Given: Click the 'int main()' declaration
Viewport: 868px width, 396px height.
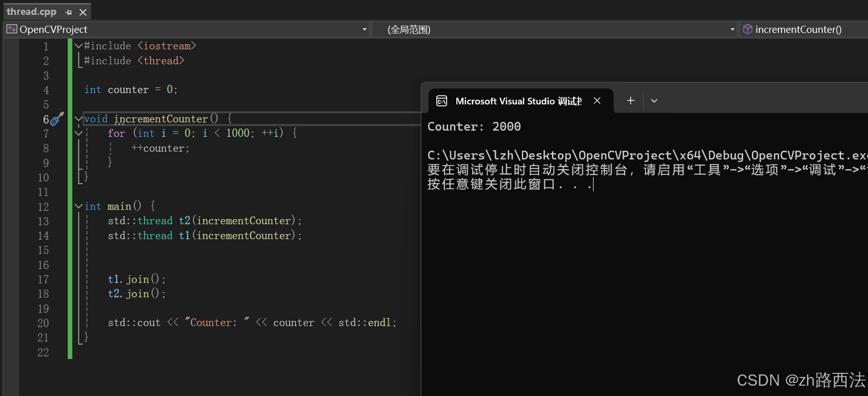Looking at the screenshot, I should tap(113, 206).
